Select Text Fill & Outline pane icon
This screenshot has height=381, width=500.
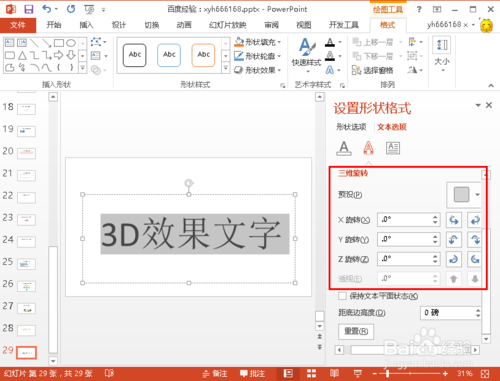[344, 148]
